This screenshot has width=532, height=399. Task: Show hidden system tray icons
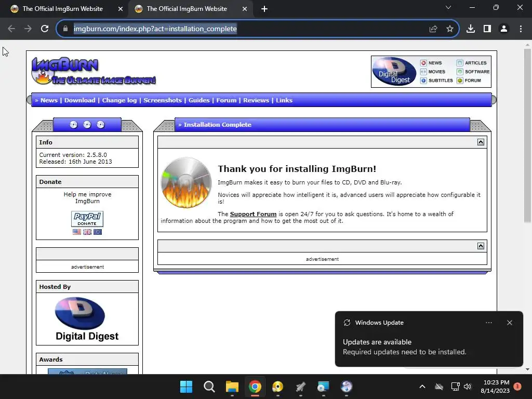tap(422, 387)
